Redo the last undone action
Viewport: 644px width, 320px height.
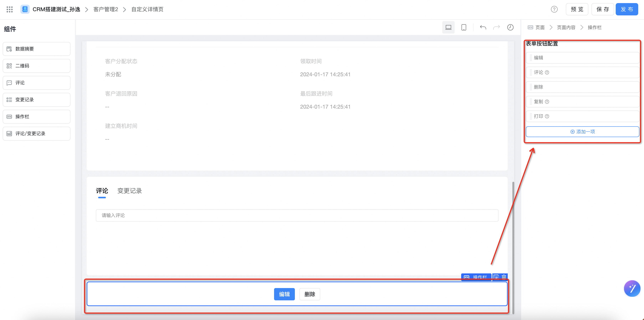tap(497, 27)
